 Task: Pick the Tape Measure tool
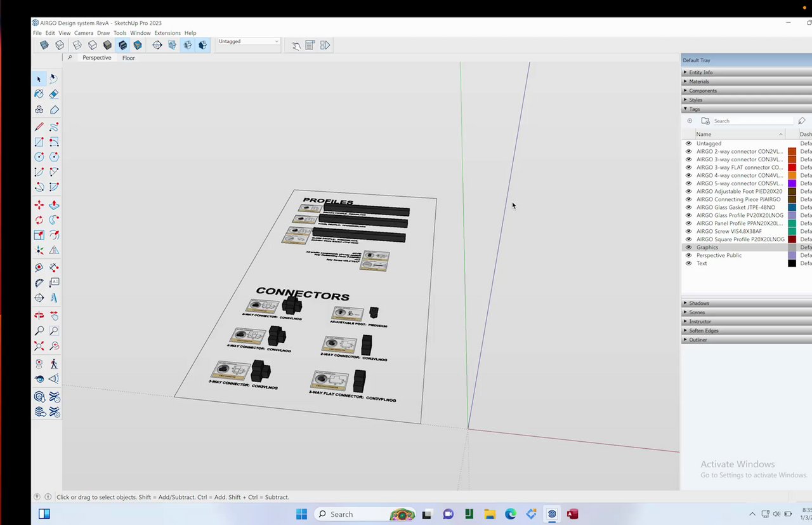[x=39, y=267]
